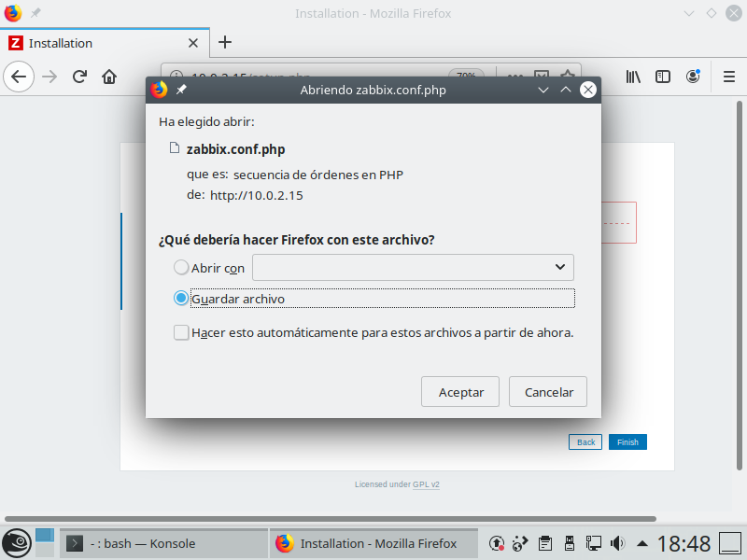Click the zabbix.conf.php file icon

click(175, 148)
